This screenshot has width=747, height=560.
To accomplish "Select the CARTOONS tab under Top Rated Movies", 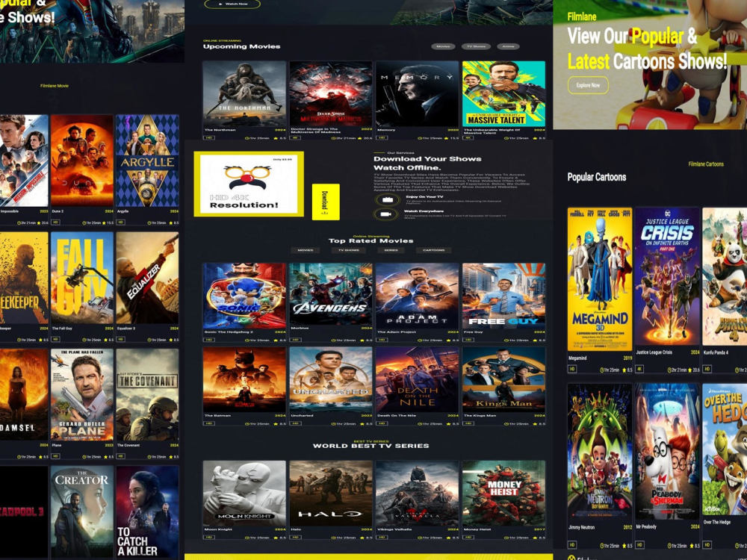I will point(433,250).
